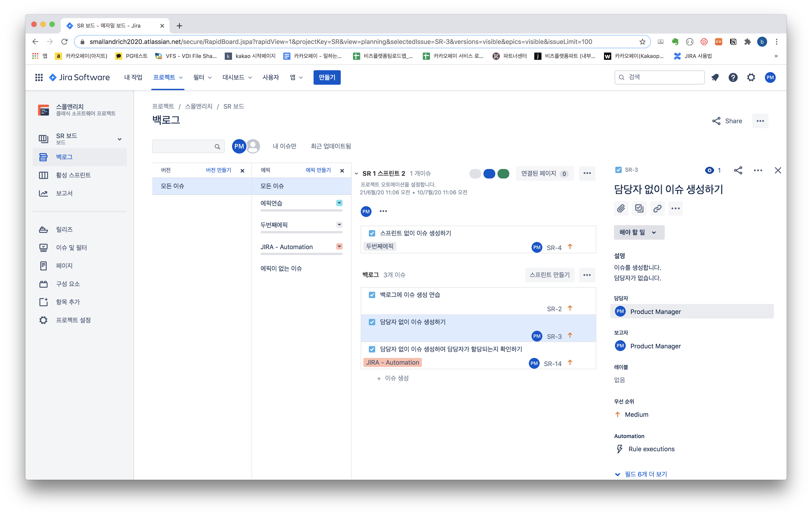Expand the 에픽연습 epic dropdown arrow
The width and height of the screenshot is (812, 516).
click(339, 203)
